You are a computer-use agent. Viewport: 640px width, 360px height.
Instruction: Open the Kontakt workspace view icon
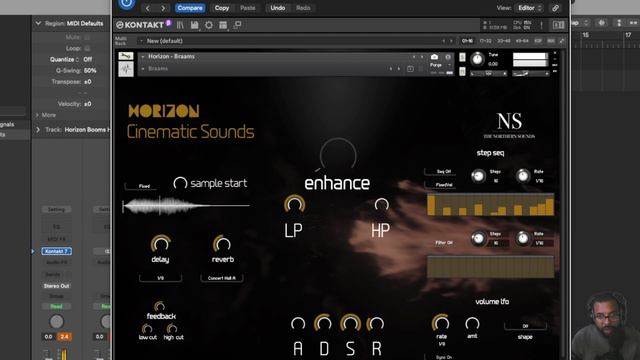(x=223, y=25)
